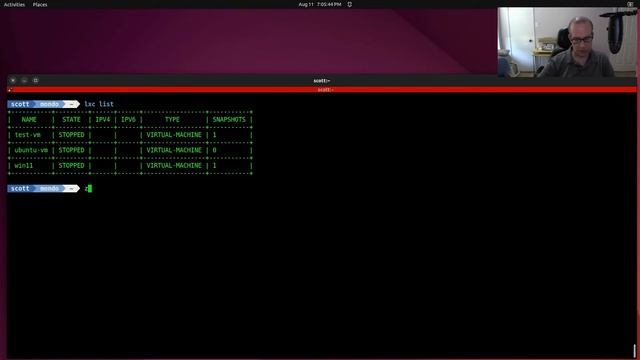Select the red 'scott:~' terminal tab
The width and height of the screenshot is (640, 360).
[325, 89]
